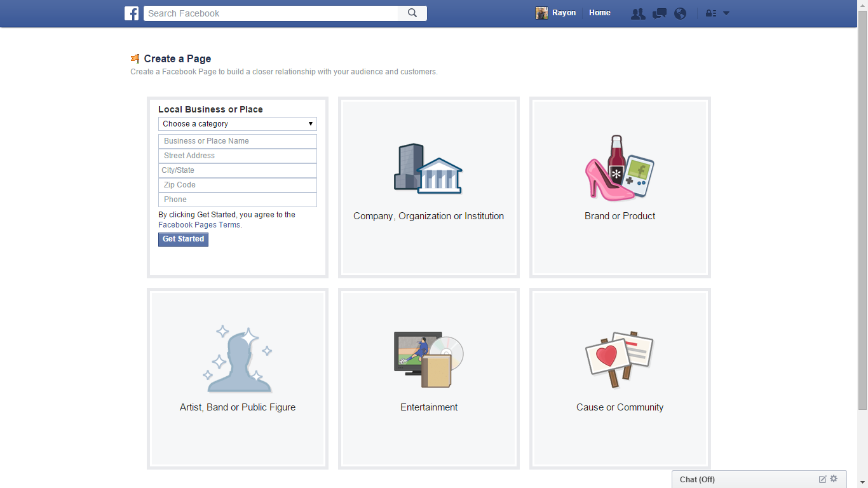The width and height of the screenshot is (868, 488).
Task: Click the City/State field
Action: (x=238, y=170)
